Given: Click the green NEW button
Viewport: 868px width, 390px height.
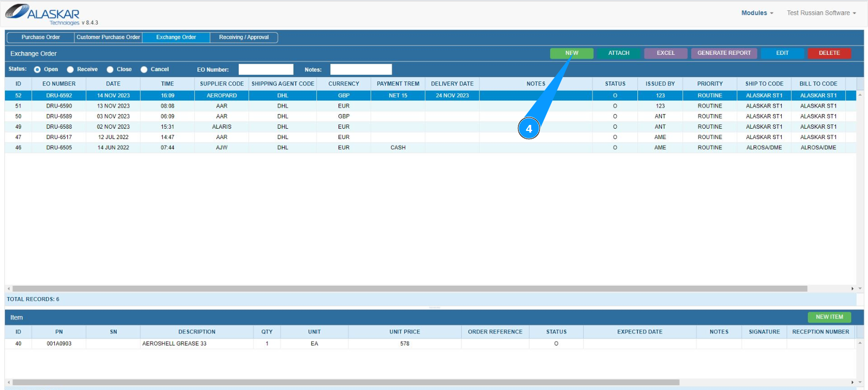Looking at the screenshot, I should (571, 53).
